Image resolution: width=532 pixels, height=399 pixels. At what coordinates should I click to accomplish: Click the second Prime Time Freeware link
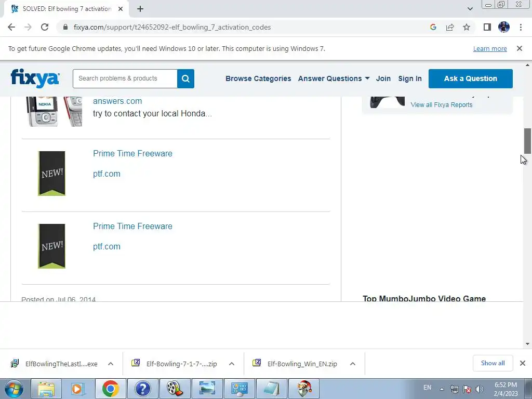point(132,226)
